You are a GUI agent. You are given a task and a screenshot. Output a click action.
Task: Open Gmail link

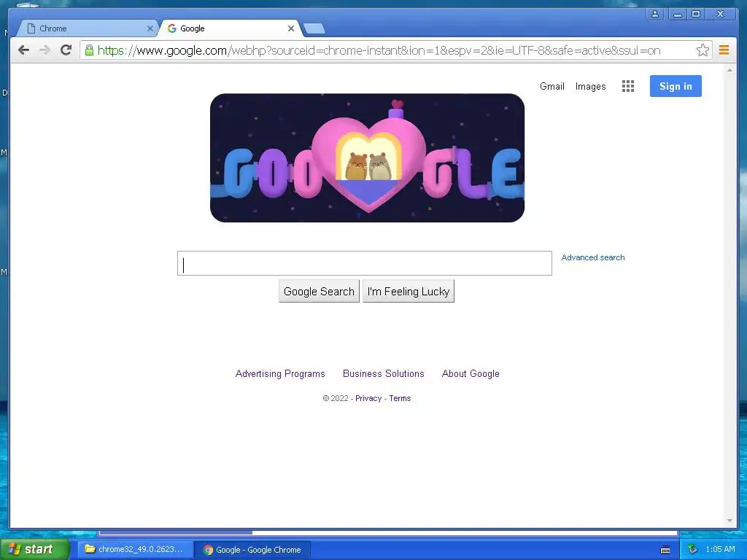552,86
